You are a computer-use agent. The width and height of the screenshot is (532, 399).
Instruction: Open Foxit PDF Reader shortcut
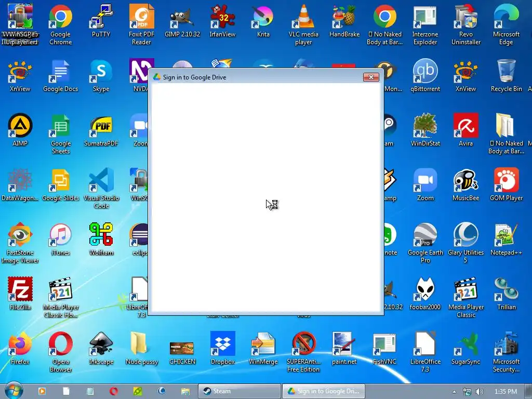[141, 24]
